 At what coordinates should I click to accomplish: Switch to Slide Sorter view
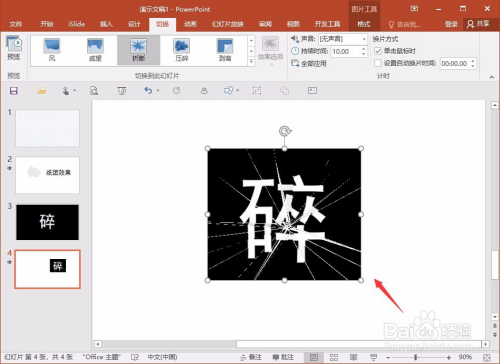(x=334, y=358)
